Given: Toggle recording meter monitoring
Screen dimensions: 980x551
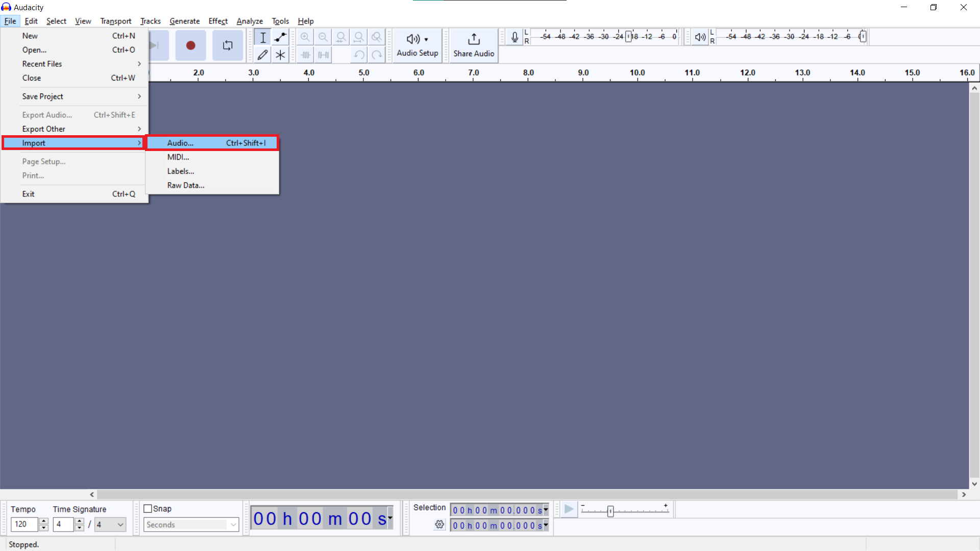Looking at the screenshot, I should 514,36.
